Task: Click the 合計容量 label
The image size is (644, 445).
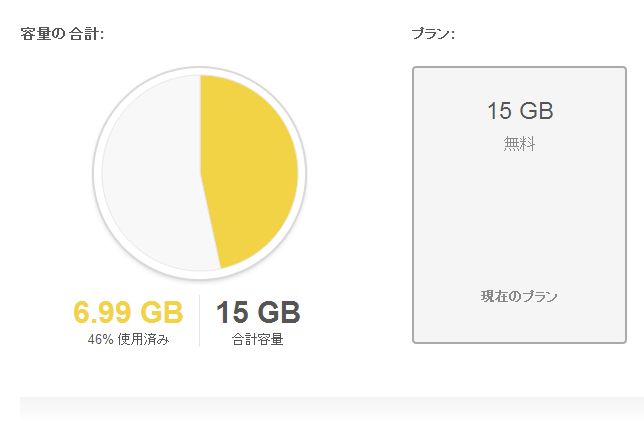Action: coord(258,339)
